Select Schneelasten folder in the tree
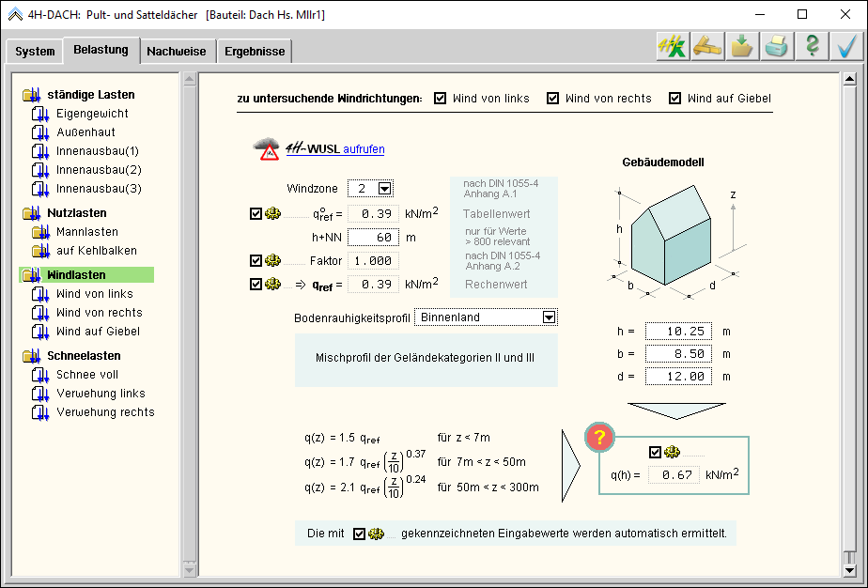 pos(84,356)
